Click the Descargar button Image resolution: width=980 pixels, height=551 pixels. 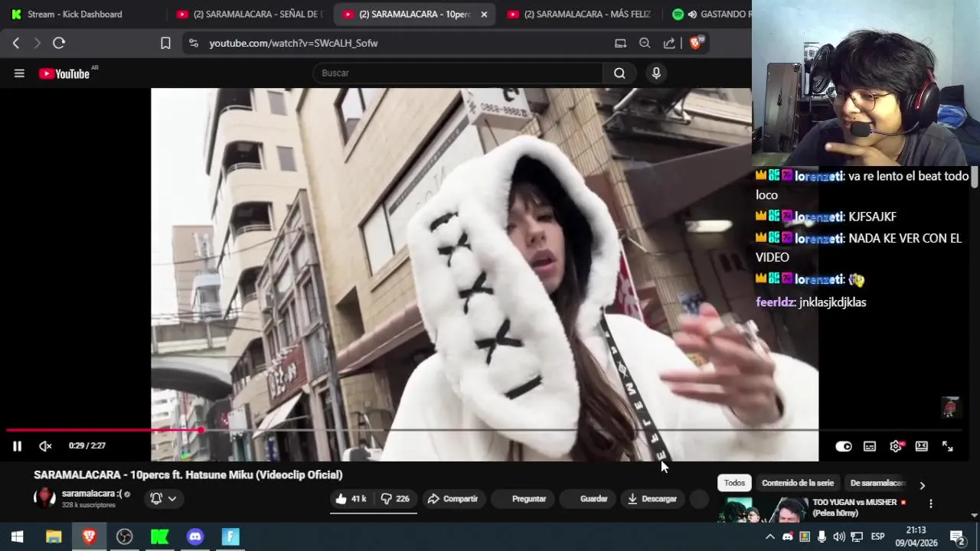(x=652, y=499)
